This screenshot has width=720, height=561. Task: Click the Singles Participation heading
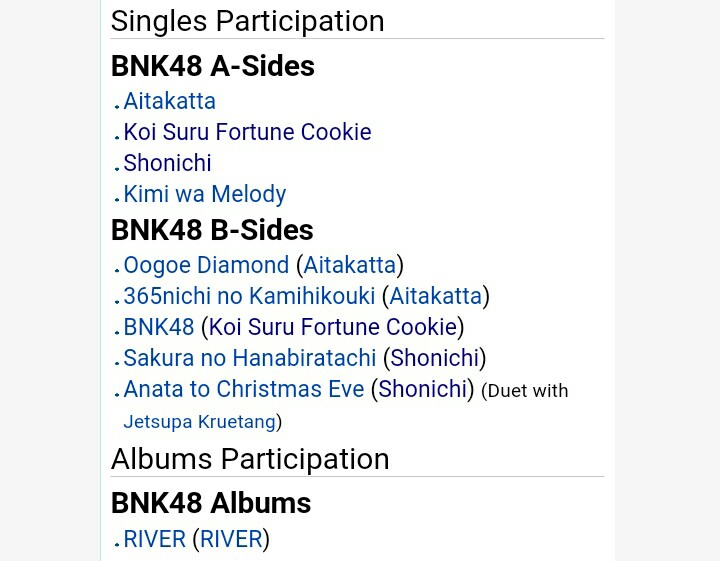pos(248,21)
